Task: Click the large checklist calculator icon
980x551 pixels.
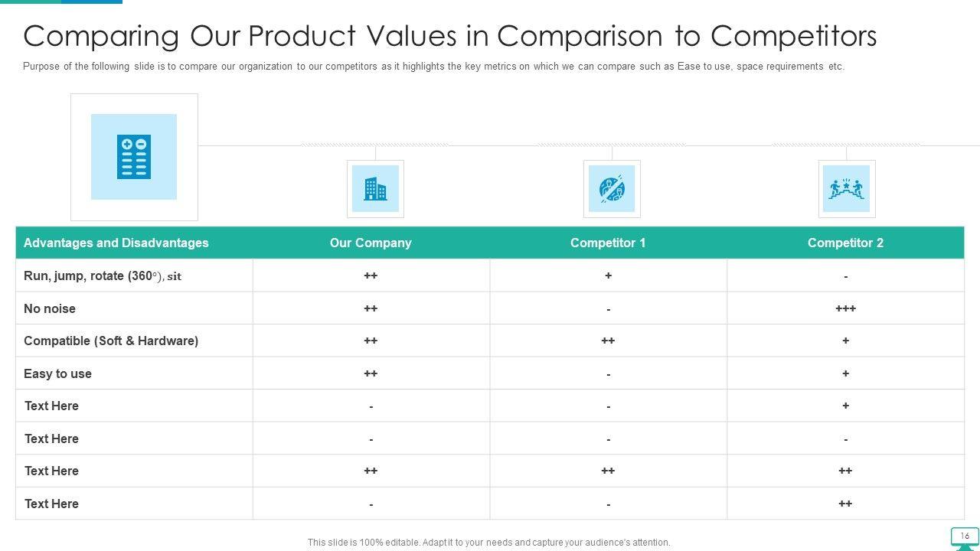Action: pyautogui.click(x=134, y=157)
